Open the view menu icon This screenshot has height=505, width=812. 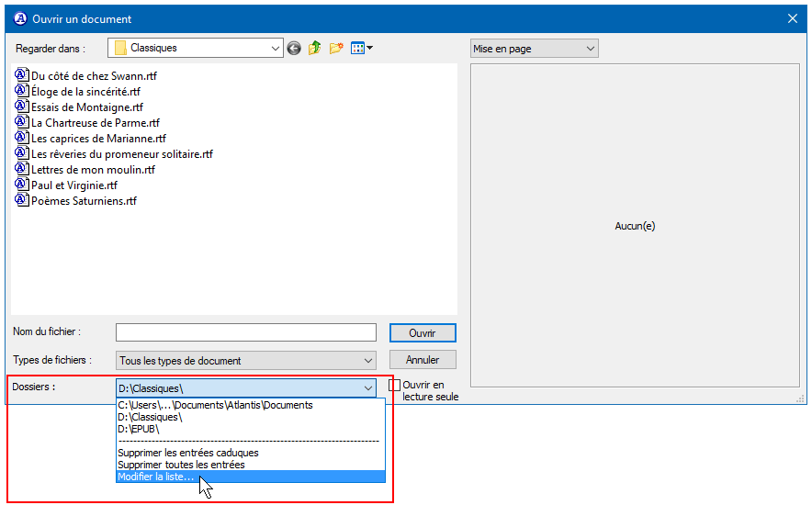(x=362, y=48)
